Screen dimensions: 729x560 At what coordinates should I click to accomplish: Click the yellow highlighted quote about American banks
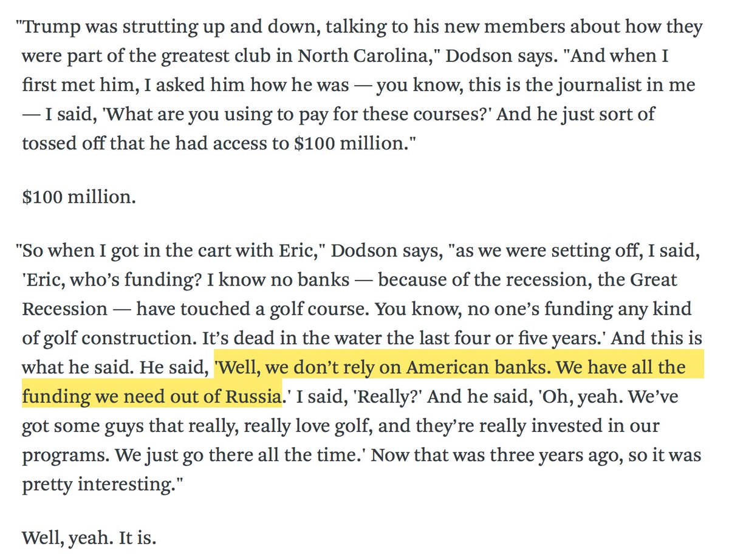click(450, 367)
